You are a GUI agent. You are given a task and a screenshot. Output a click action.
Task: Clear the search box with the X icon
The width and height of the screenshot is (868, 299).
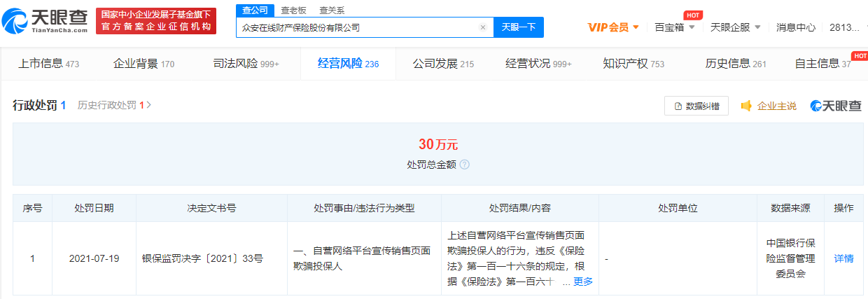click(482, 27)
